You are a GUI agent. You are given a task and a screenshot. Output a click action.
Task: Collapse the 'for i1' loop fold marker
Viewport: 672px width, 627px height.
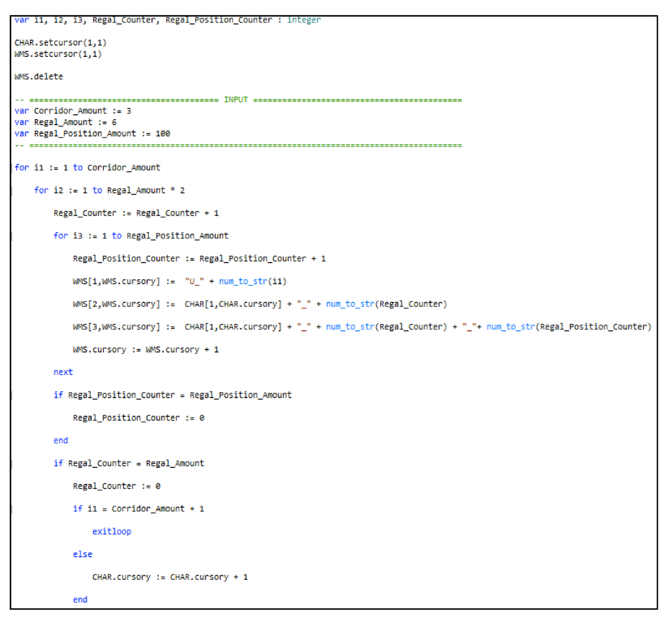click(x=12, y=168)
